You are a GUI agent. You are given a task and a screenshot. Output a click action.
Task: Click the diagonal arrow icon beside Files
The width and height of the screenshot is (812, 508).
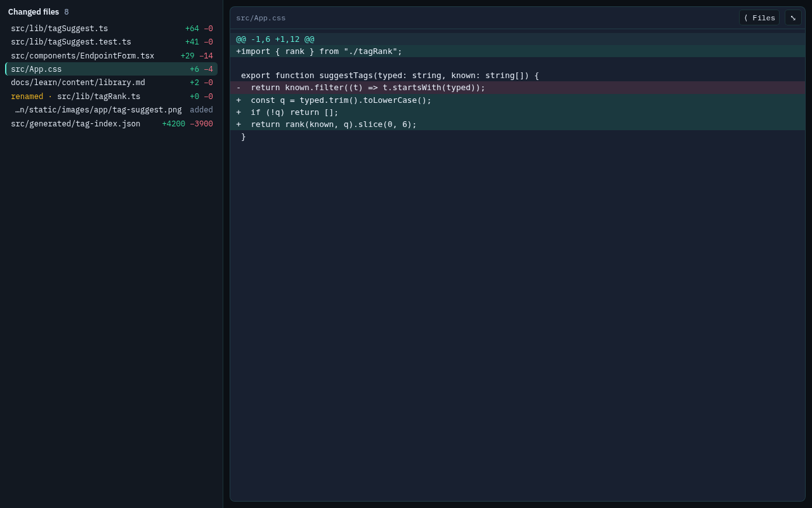[x=793, y=18]
